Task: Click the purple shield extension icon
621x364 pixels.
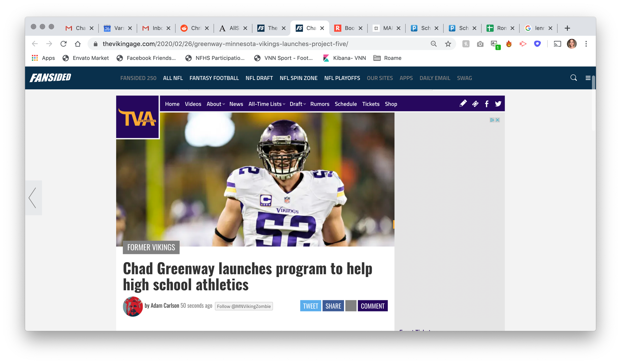Action: click(x=537, y=44)
